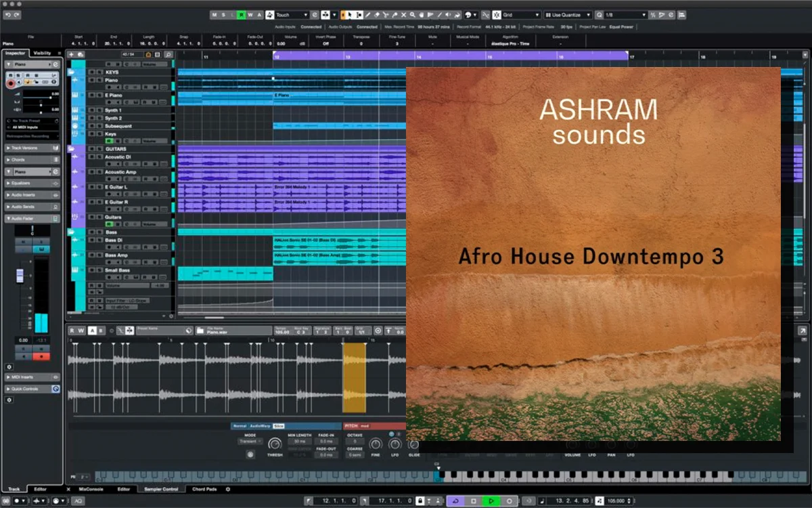
Task: Click the GUITARS folder track icon
Action: click(71, 148)
